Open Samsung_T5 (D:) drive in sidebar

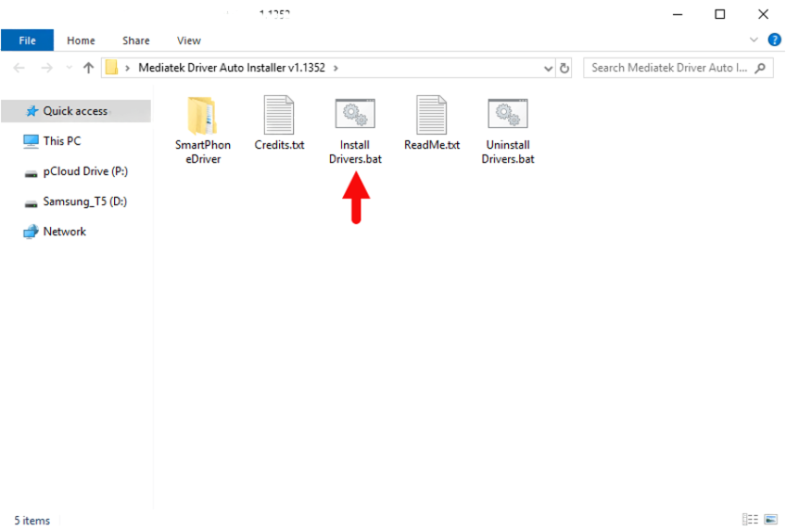[x=75, y=202]
